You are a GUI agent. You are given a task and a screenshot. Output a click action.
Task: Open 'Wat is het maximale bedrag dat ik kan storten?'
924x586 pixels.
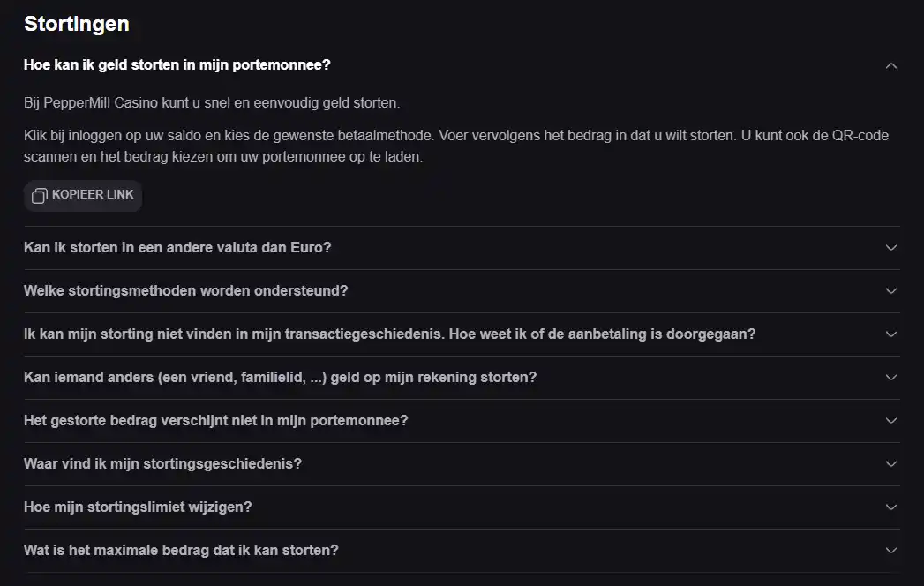(181, 550)
